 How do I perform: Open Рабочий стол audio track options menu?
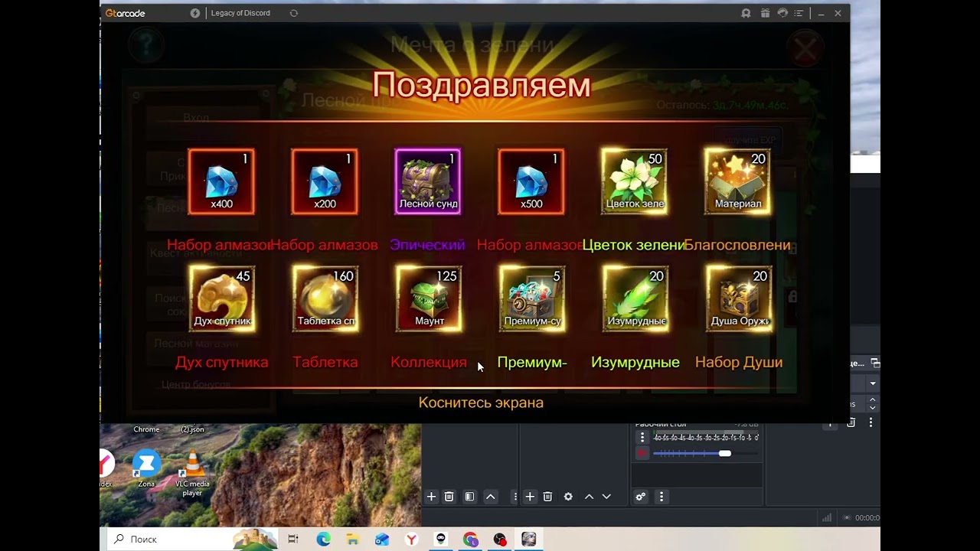click(x=642, y=437)
